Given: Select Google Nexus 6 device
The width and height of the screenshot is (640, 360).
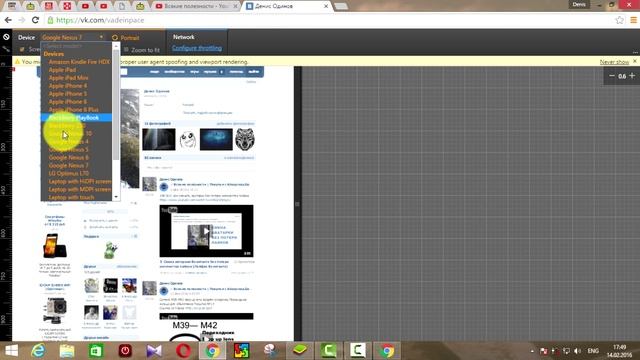Looking at the screenshot, I should (69, 158).
